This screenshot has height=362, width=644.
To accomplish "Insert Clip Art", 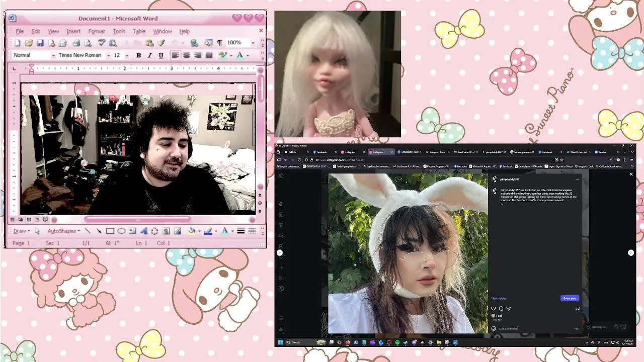I will [x=166, y=231].
